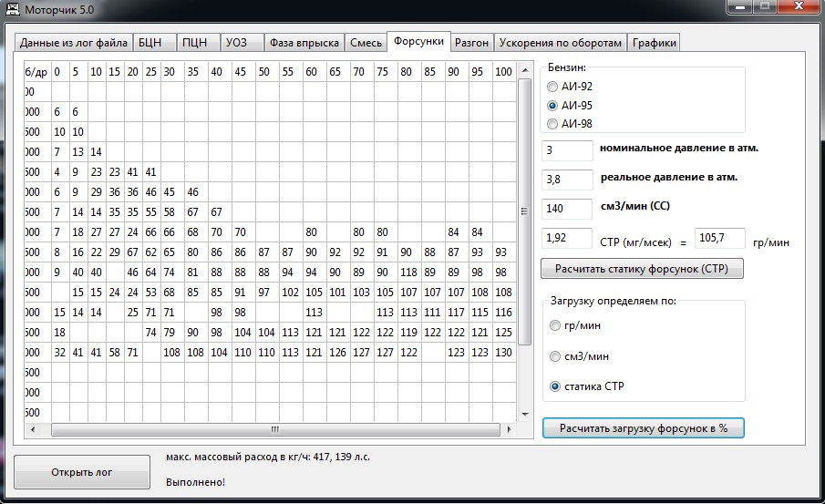Click the об/др column header cell
The image size is (825, 504).
point(37,72)
